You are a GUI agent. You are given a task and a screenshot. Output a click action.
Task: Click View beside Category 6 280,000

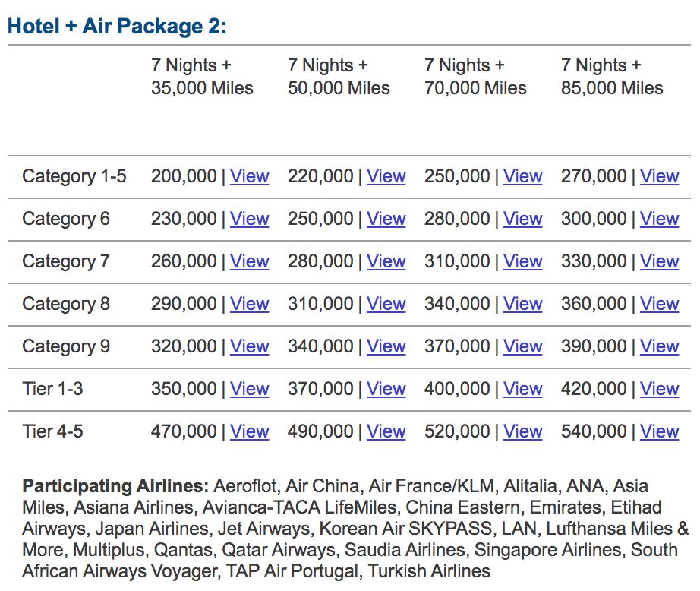pos(523,219)
